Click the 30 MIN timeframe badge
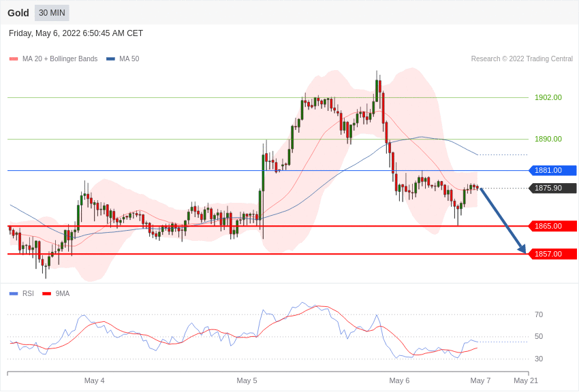Screen dimensions: 579x392 tap(52, 13)
